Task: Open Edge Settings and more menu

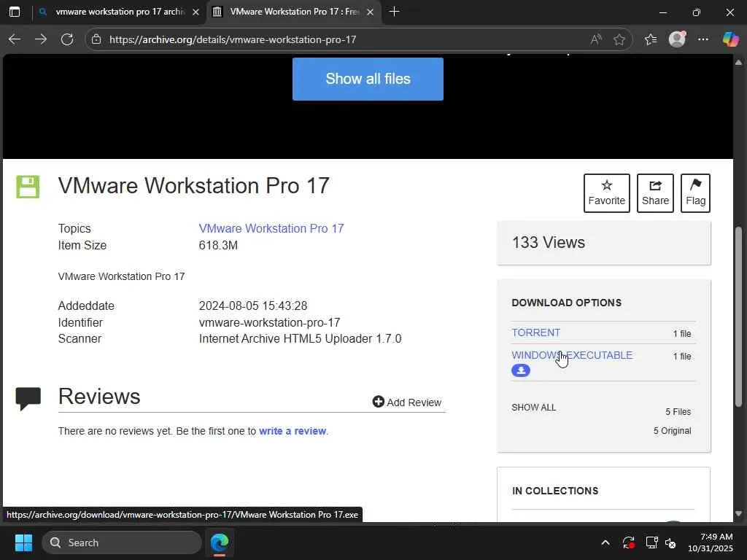Action: (703, 39)
